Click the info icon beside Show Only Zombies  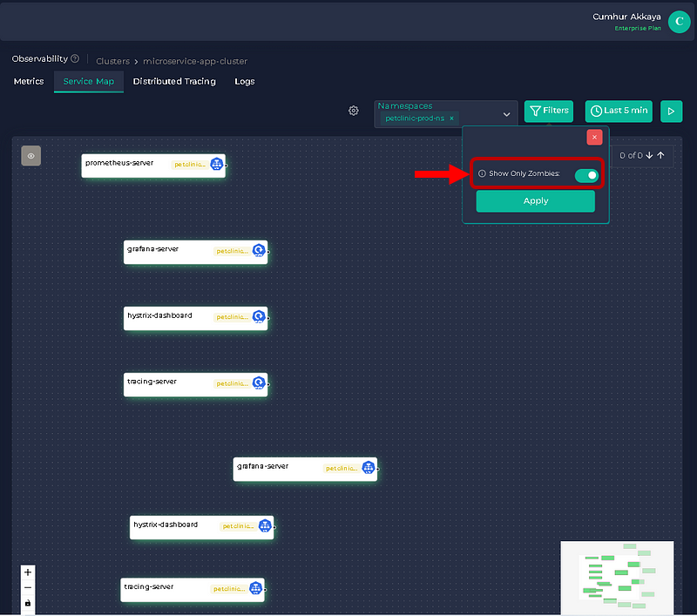482,174
